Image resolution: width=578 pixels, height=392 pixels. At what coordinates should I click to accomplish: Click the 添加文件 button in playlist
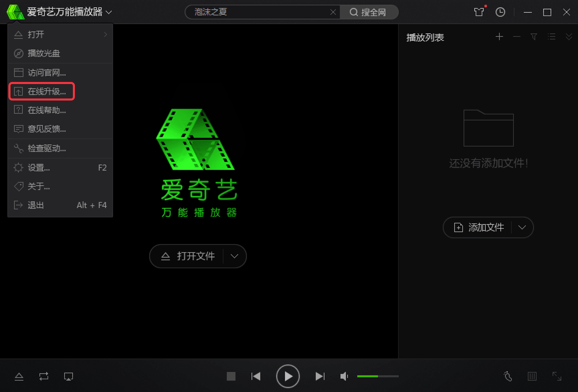tap(479, 227)
